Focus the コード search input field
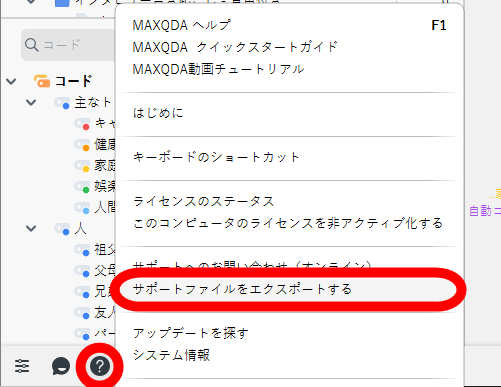Viewport: 501px width, 387px height. click(69, 45)
